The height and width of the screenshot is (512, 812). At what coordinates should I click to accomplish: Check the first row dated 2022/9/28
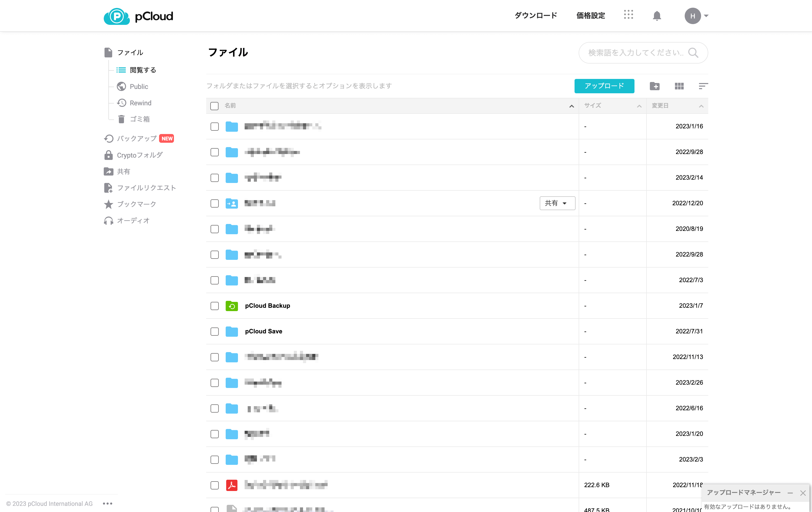(x=214, y=152)
